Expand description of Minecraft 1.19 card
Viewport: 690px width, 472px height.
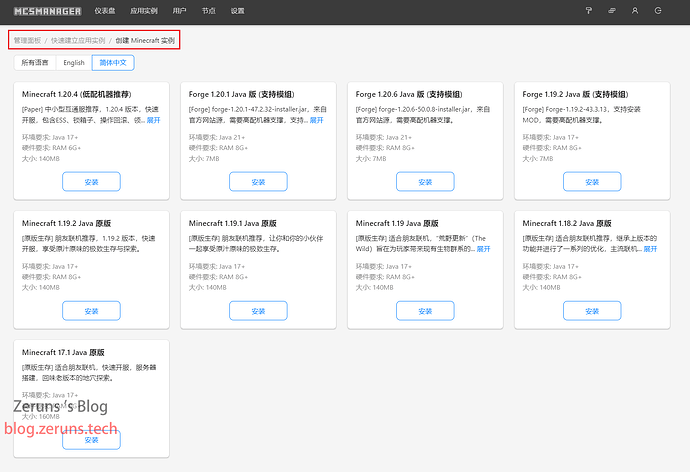[x=483, y=249]
